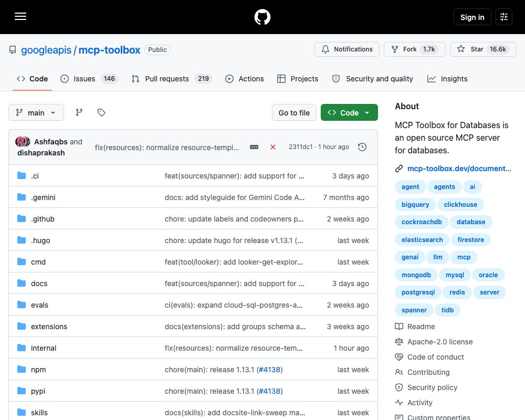
Task: Open the .ci folder
Action: pos(35,176)
